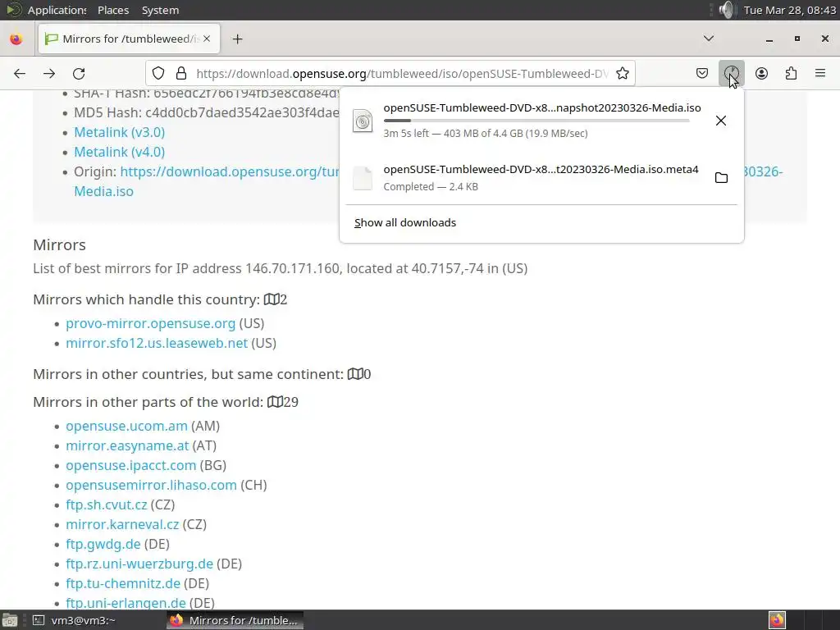Select the in-progress Media.iso download entry
Screen dimensions: 840x630
tap(541, 121)
